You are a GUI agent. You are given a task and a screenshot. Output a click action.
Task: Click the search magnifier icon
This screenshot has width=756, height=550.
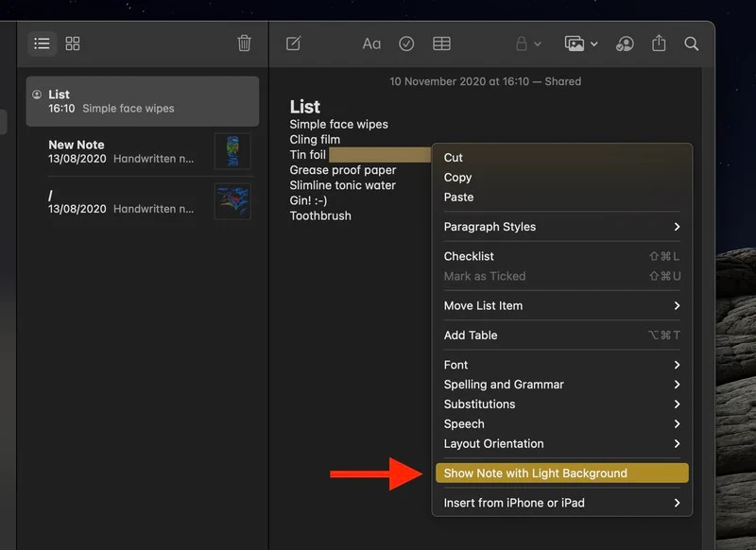click(692, 43)
